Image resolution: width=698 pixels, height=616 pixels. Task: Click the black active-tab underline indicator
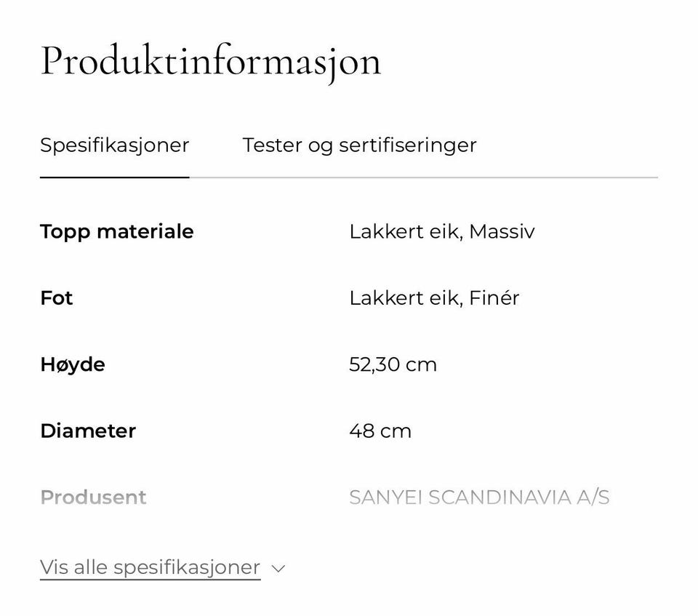(x=114, y=177)
